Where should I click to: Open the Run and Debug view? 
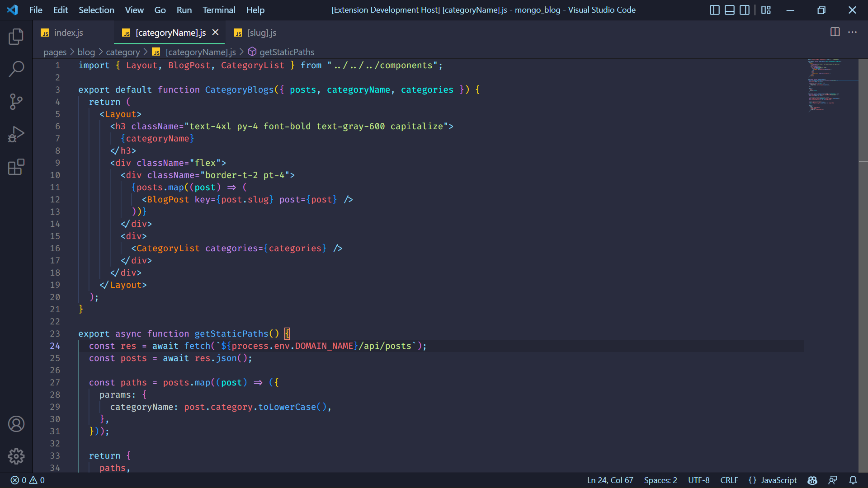(16, 134)
